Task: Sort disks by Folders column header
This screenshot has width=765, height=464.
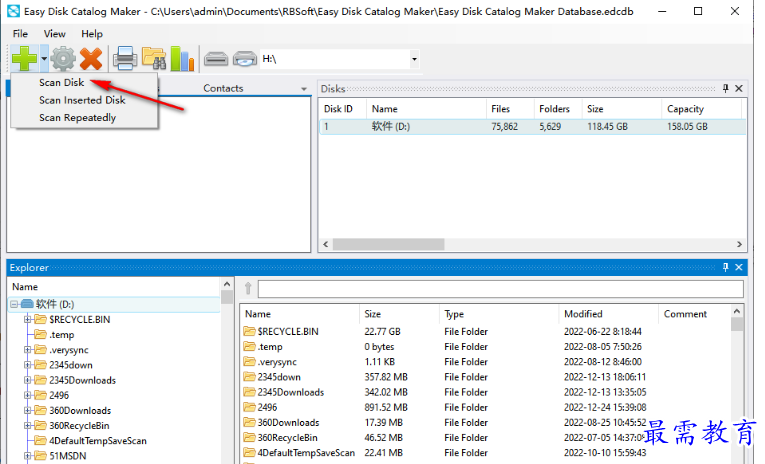Action: pos(558,109)
